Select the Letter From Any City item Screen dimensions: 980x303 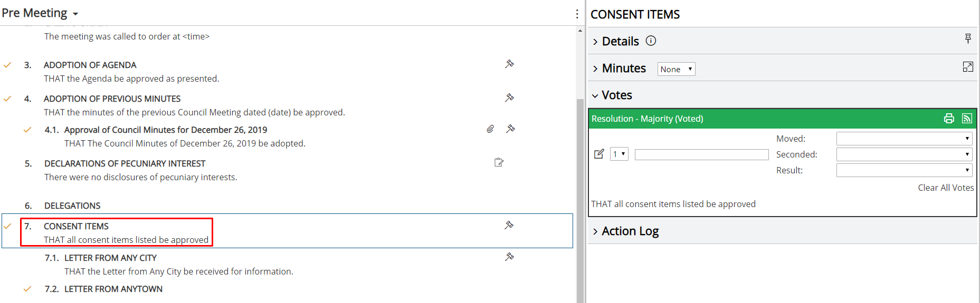[111, 258]
